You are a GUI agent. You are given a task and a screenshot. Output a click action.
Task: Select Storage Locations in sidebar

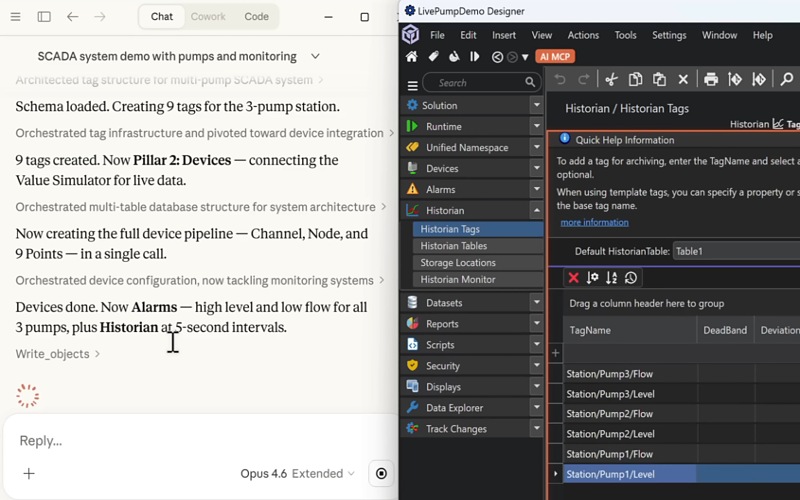[478, 263]
